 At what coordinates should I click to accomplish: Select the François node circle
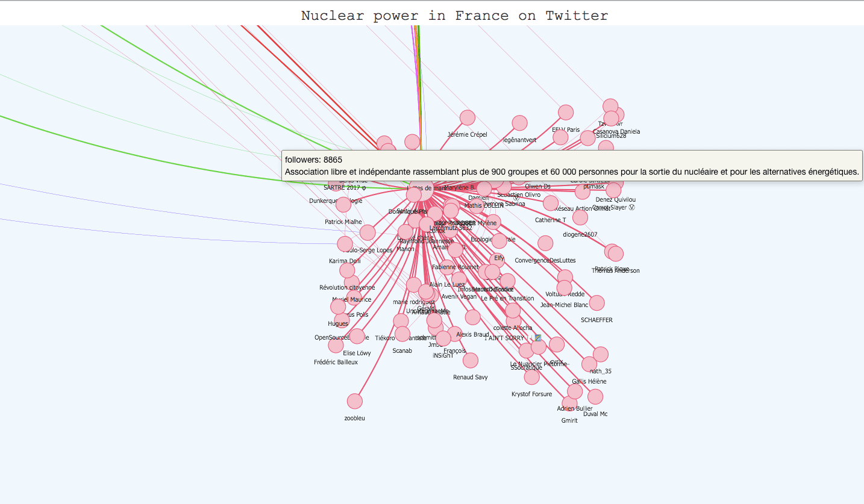tap(455, 334)
